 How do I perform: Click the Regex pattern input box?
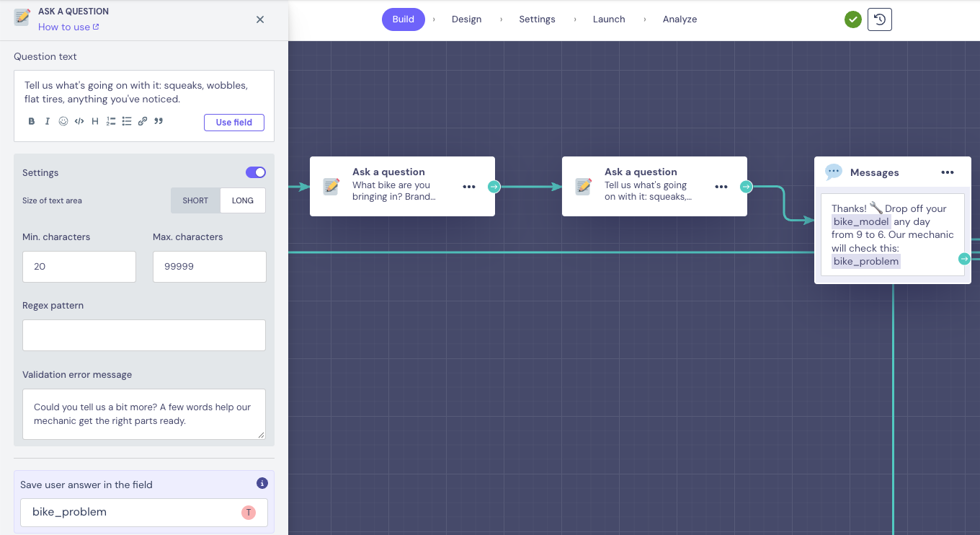pos(144,335)
